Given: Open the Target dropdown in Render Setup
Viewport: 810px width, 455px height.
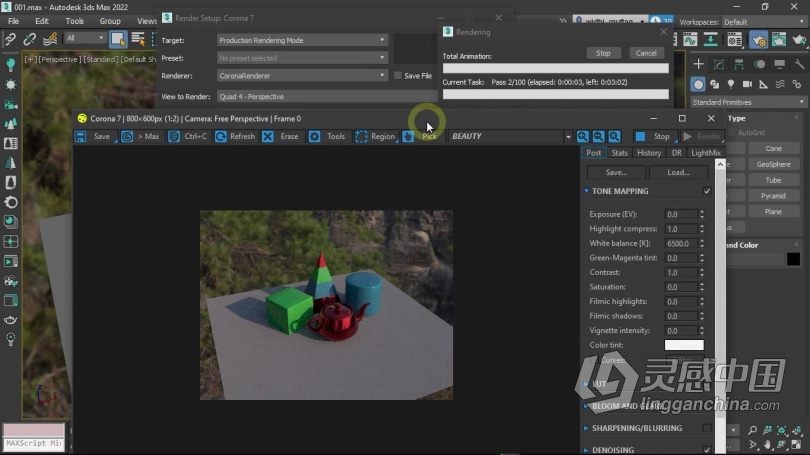Looking at the screenshot, I should [302, 40].
